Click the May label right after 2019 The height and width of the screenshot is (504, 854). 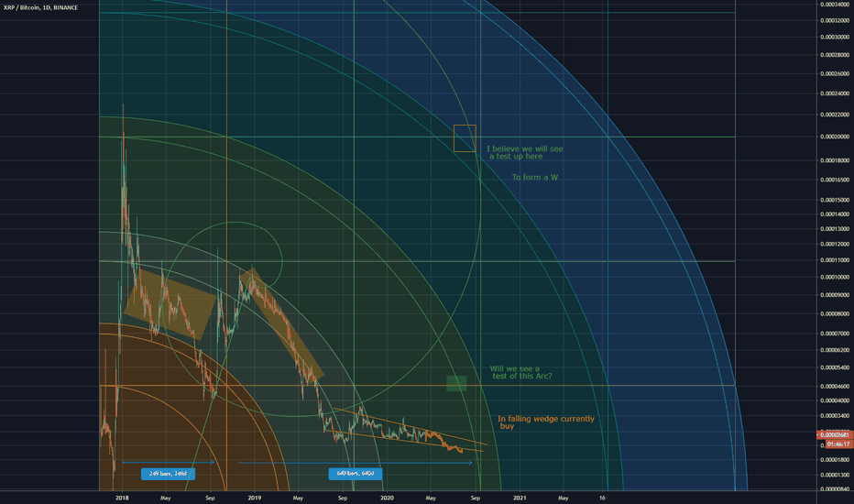pyautogui.click(x=298, y=498)
